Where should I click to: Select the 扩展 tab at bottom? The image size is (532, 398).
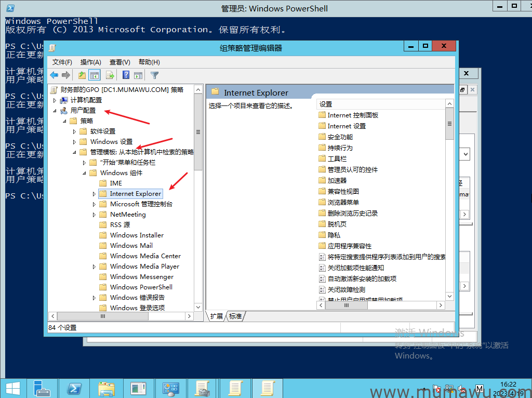pyautogui.click(x=216, y=316)
